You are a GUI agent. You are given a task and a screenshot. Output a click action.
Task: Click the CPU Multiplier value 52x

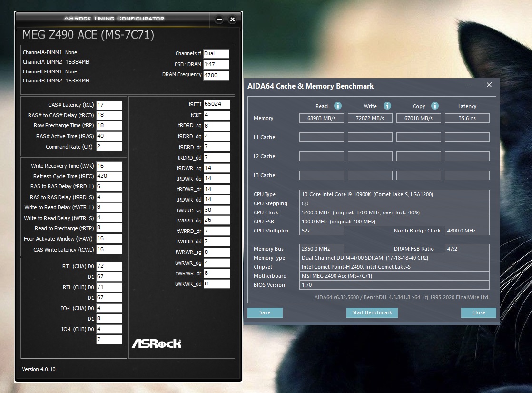tap(321, 231)
